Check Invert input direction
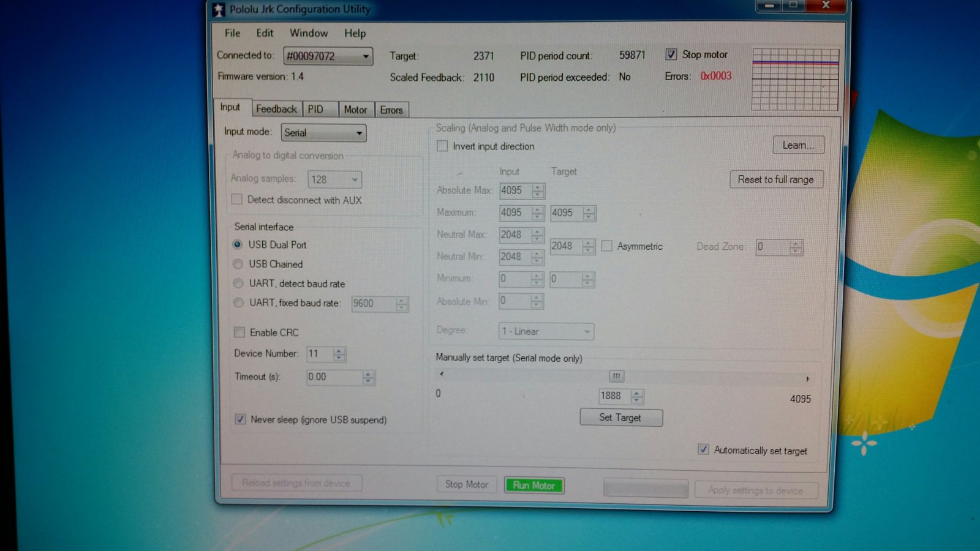Image resolution: width=980 pixels, height=551 pixels. 442,146
